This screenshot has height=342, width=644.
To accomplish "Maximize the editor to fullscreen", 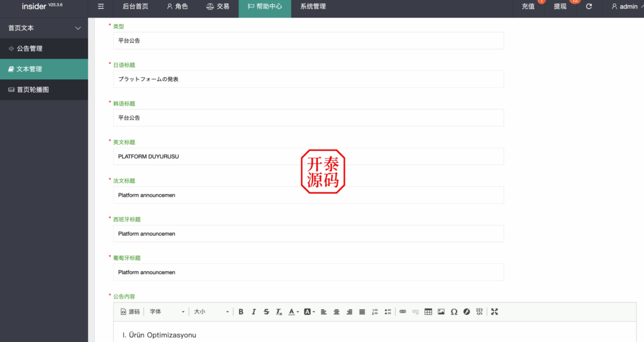I will click(494, 312).
